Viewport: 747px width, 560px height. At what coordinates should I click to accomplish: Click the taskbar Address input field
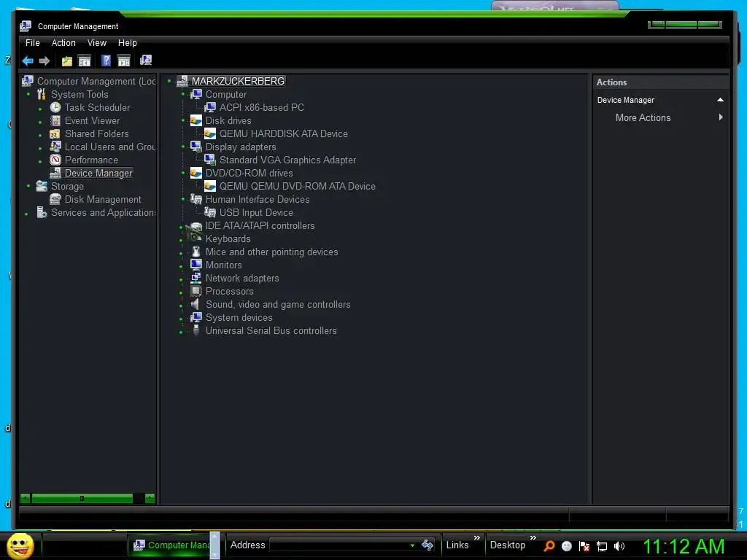pyautogui.click(x=340, y=545)
